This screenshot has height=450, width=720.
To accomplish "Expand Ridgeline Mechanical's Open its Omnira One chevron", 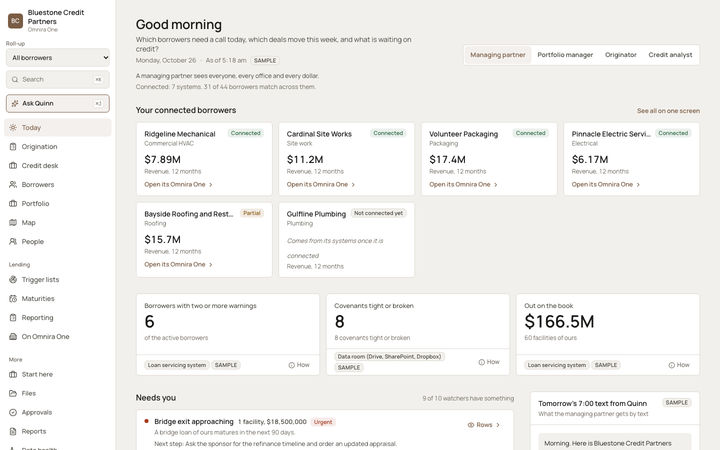I will pyautogui.click(x=211, y=185).
